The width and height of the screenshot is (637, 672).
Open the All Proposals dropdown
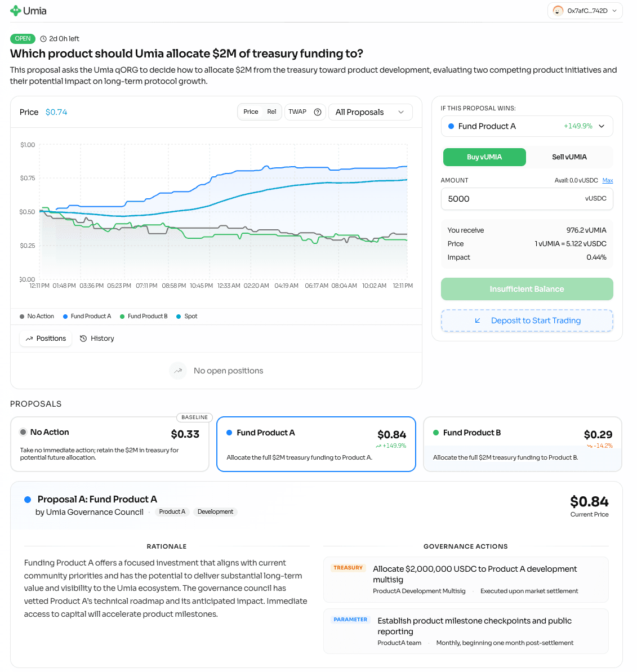(370, 112)
